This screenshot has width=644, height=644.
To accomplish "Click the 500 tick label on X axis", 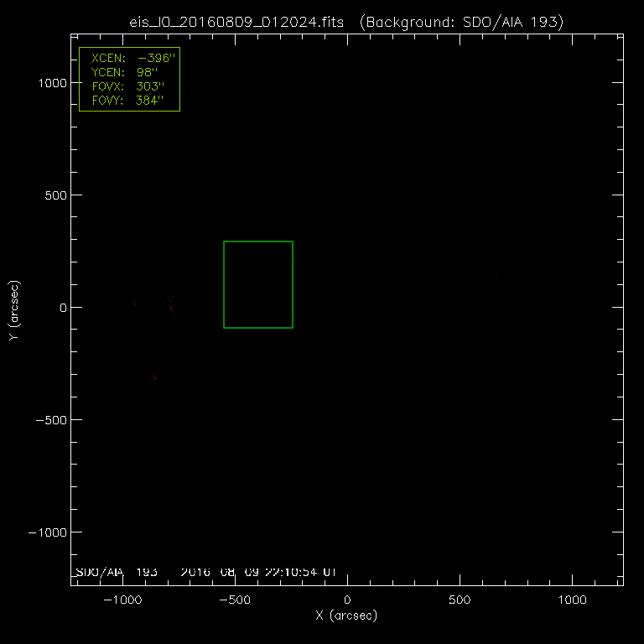I will click(x=460, y=600).
